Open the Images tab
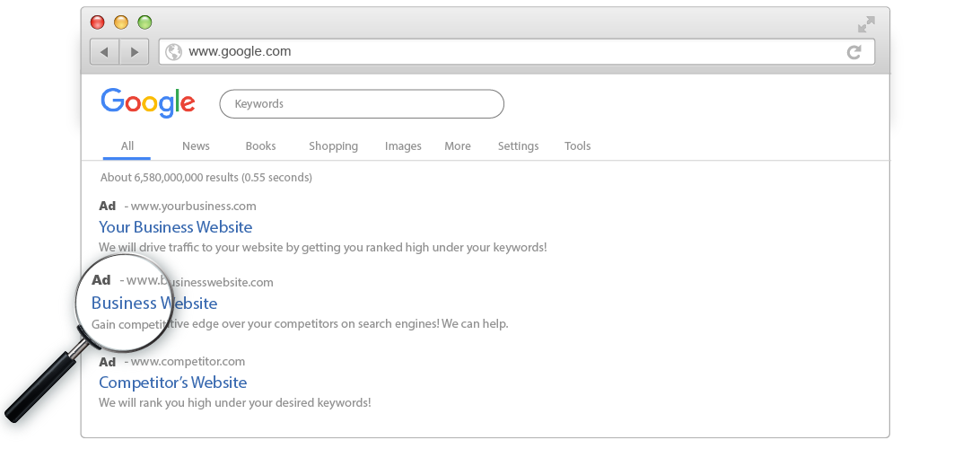The width and height of the screenshot is (980, 449). pos(403,146)
